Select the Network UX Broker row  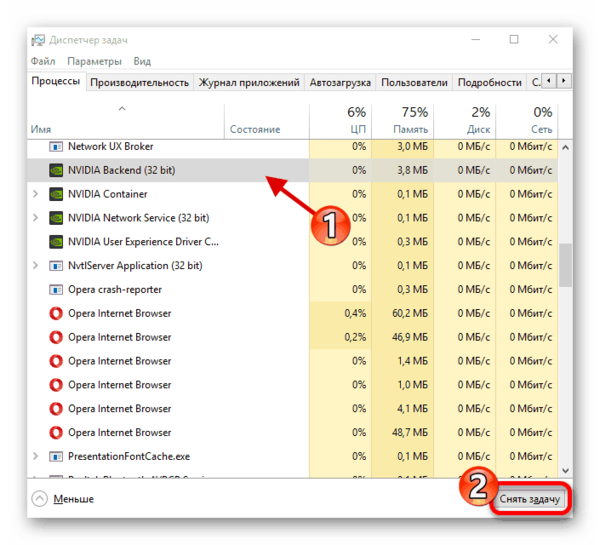pos(292,147)
